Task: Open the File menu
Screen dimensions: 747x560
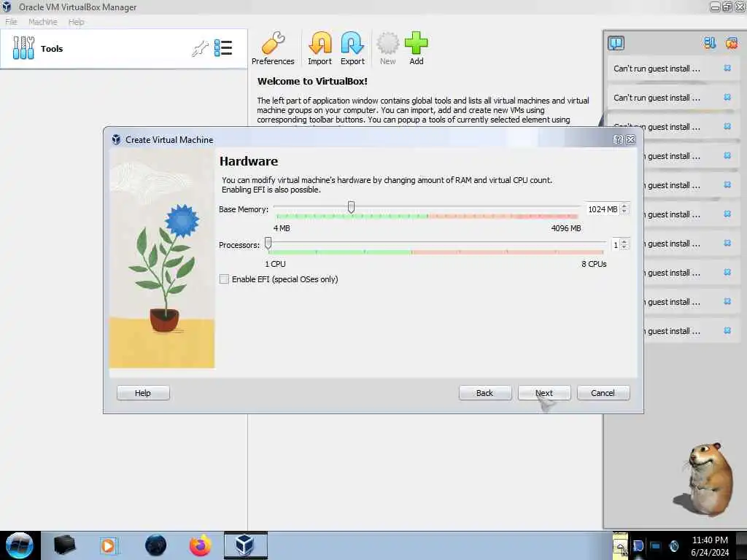Action: (x=11, y=21)
